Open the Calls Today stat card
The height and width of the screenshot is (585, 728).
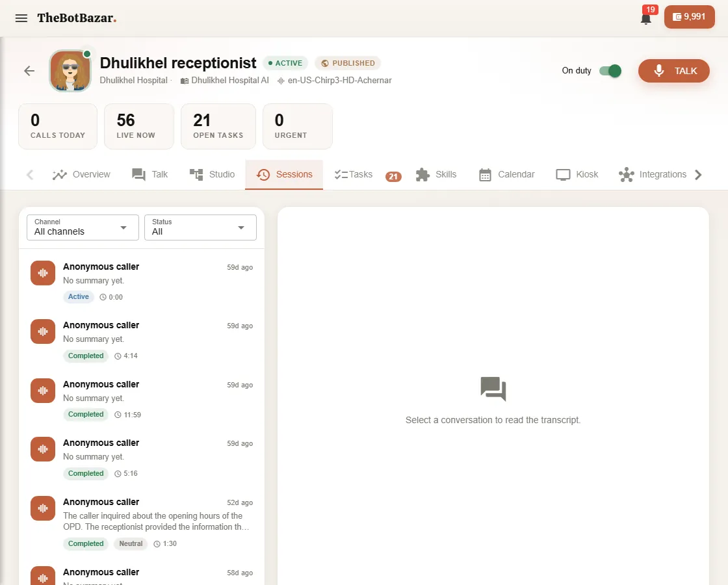tap(58, 126)
